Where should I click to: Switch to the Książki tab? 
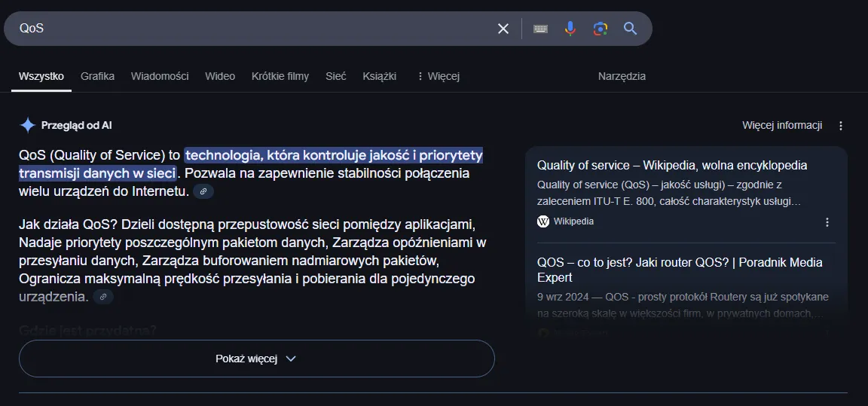click(x=379, y=76)
